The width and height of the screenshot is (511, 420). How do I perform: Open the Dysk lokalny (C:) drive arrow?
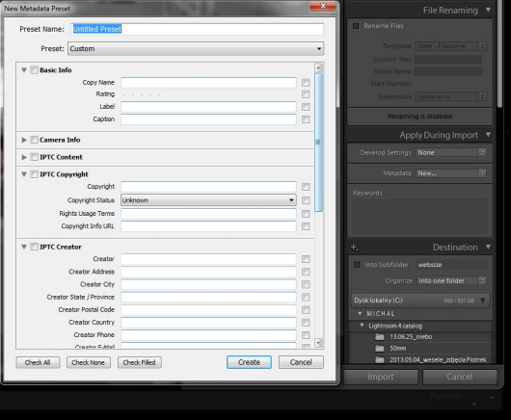point(483,301)
